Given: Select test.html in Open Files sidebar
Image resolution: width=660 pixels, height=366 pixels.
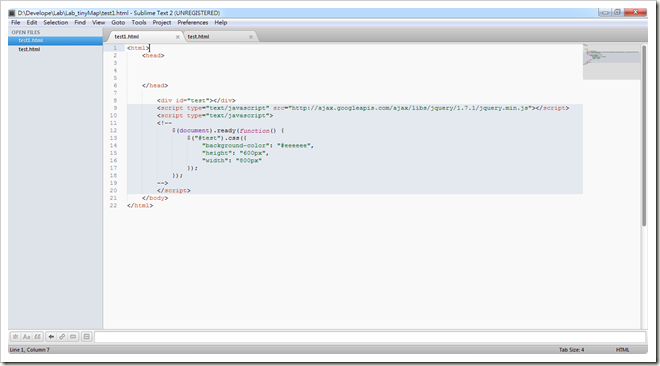Looking at the screenshot, I should coord(55,49).
